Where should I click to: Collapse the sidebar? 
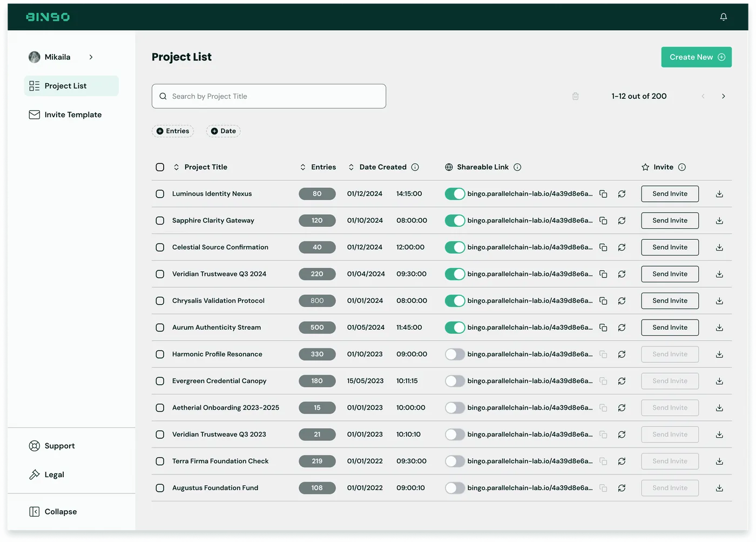53,512
